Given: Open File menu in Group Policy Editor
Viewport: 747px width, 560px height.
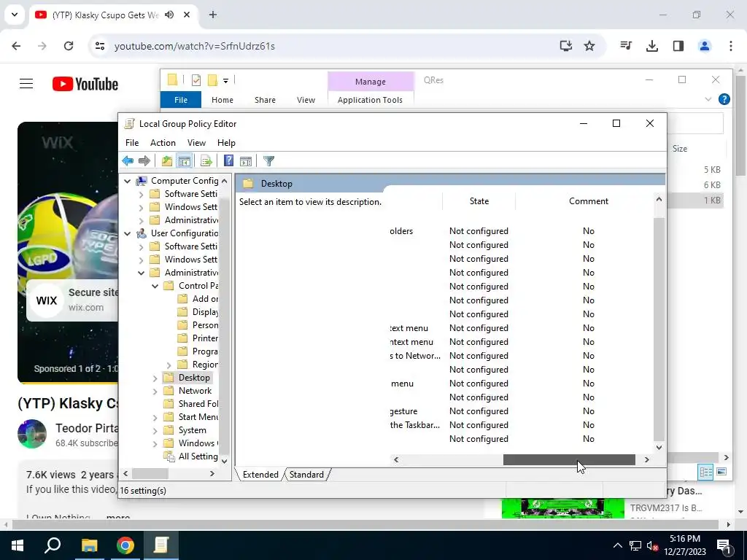Looking at the screenshot, I should (132, 143).
